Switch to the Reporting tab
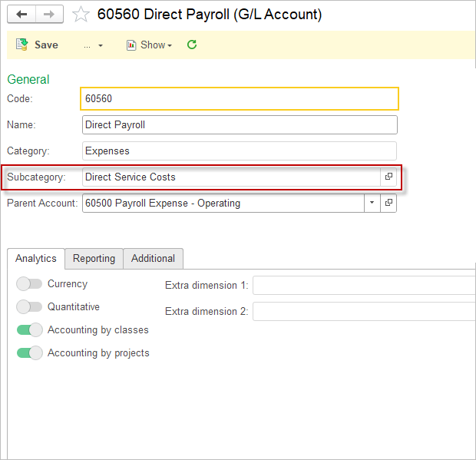 94,259
